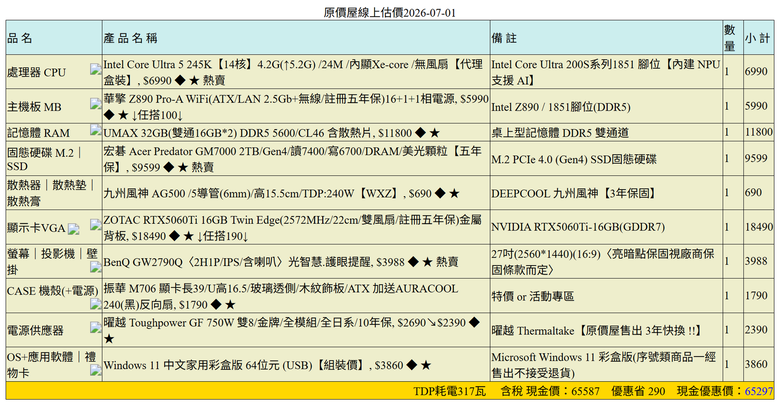This screenshot has height=402, width=780.
Task: Click the image icon in CASE 機殼 row
Action: click(x=96, y=304)
